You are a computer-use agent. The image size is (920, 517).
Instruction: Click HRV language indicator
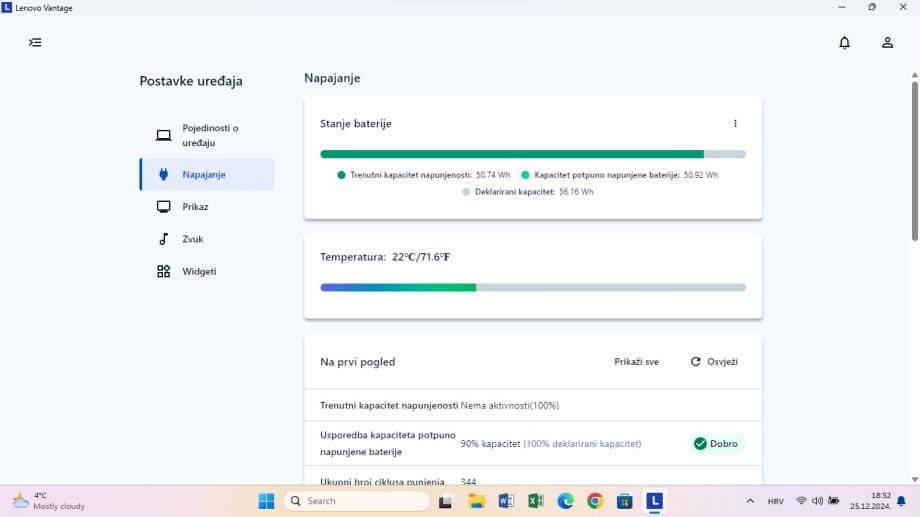pyautogui.click(x=775, y=501)
